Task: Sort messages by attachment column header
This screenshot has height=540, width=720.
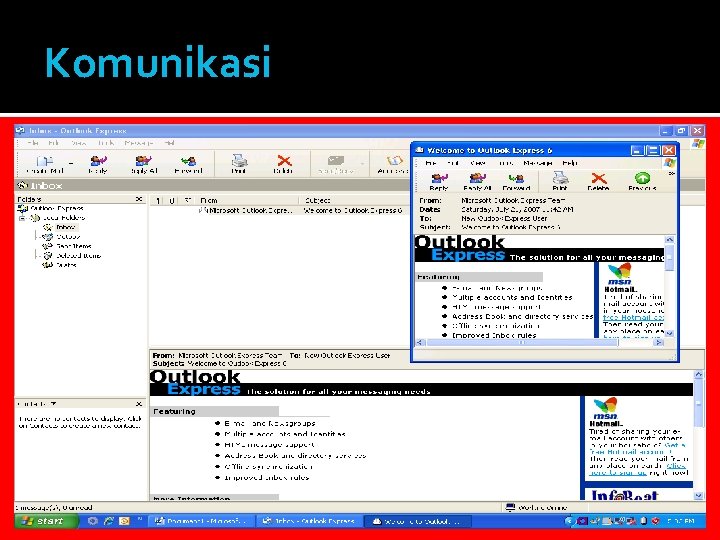Action: (x=172, y=201)
